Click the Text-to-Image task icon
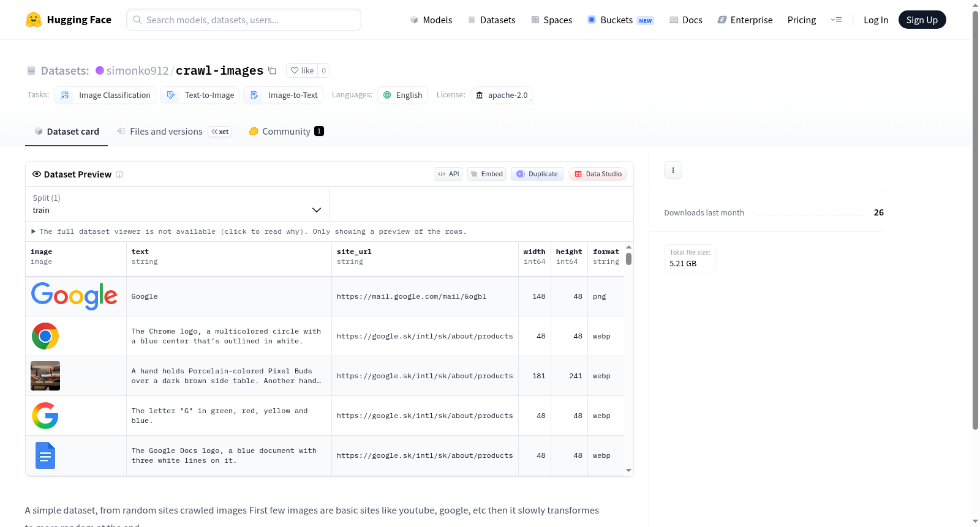The width and height of the screenshot is (980, 527). pyautogui.click(x=171, y=95)
